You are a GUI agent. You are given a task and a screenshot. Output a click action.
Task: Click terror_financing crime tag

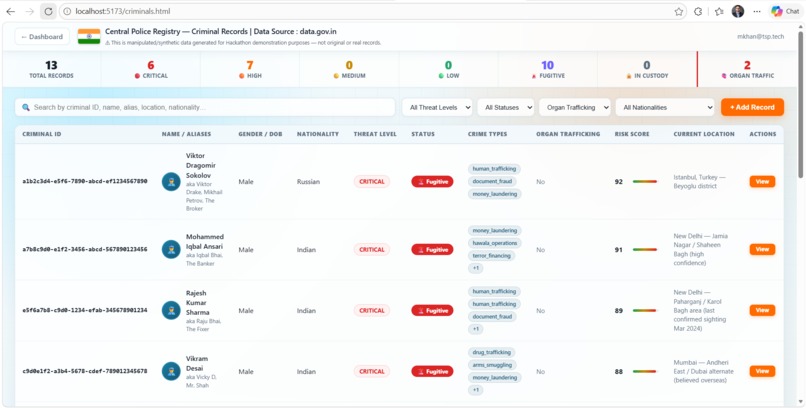pos(492,255)
